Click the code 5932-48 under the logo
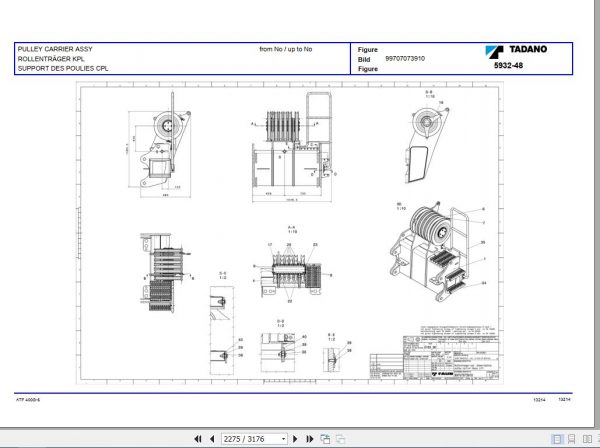 [508, 65]
